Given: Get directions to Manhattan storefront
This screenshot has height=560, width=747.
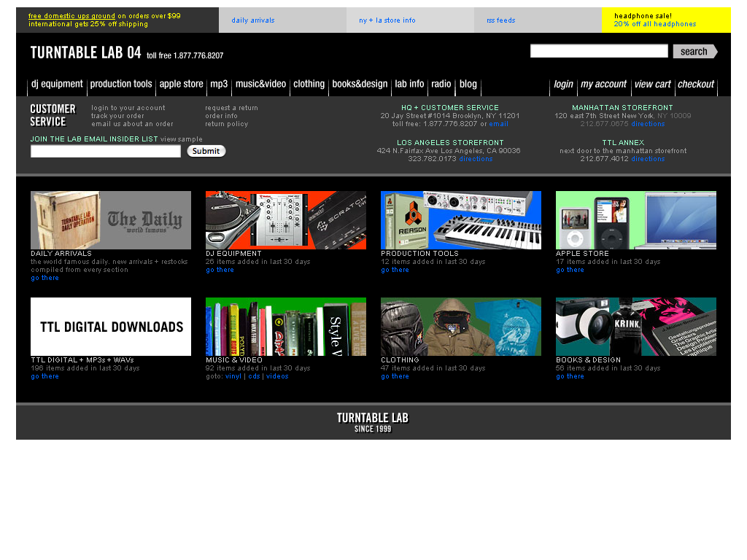Looking at the screenshot, I should (x=648, y=124).
